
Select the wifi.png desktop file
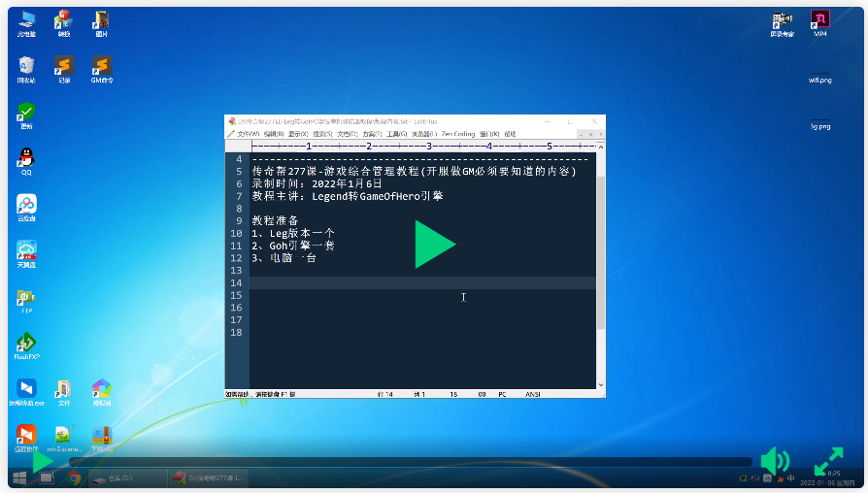[x=819, y=78]
